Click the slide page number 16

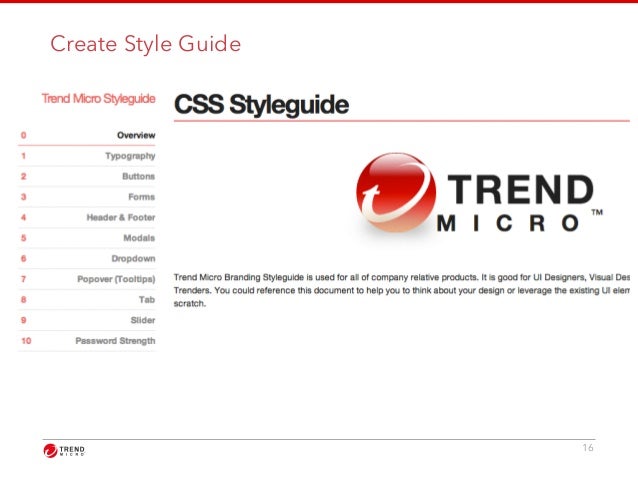(588, 448)
